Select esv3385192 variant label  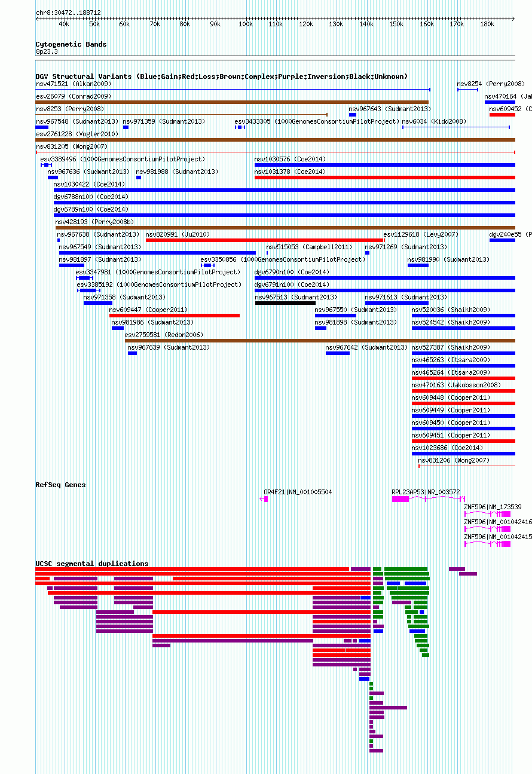tap(160, 285)
